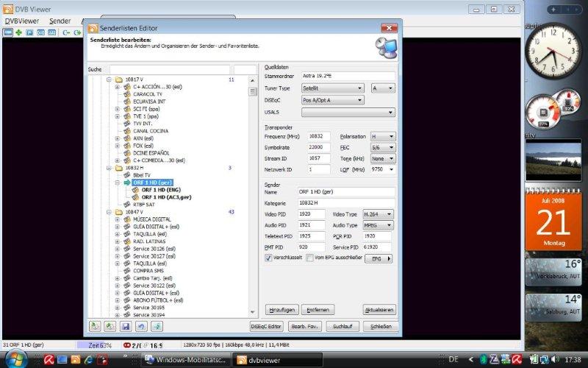Expand the FEC 5/6 dropdown
The height and width of the screenshot is (368, 588).
383,147
